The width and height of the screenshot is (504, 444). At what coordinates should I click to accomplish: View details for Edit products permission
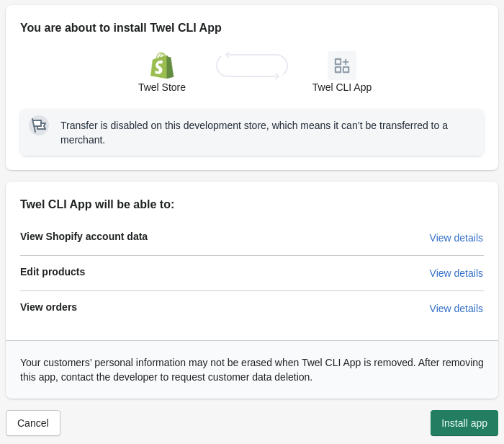coord(456,273)
